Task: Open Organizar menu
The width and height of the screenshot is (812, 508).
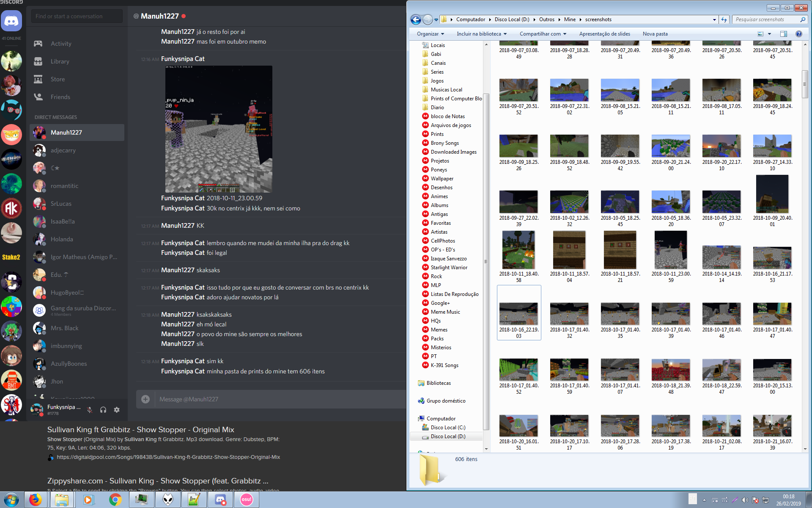Action: [x=431, y=34]
